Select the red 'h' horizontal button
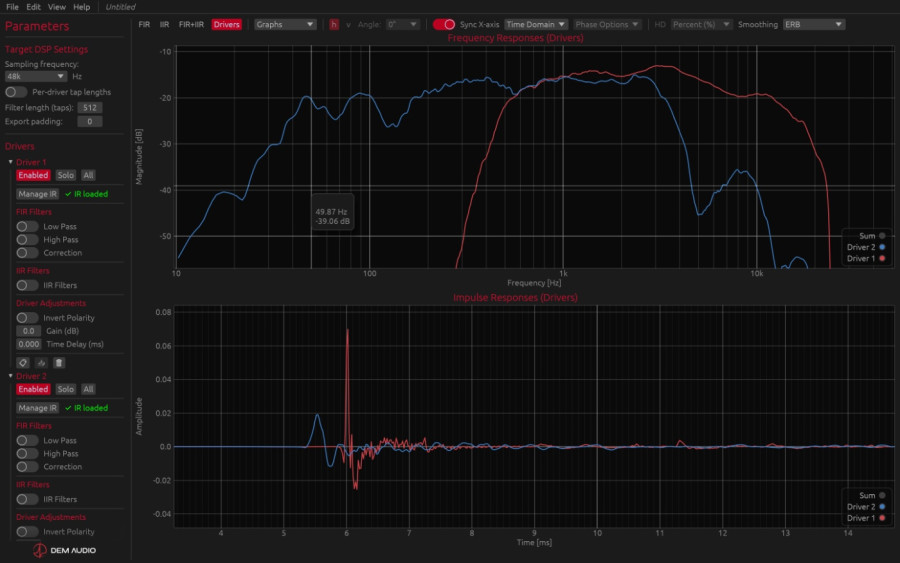 [333, 25]
